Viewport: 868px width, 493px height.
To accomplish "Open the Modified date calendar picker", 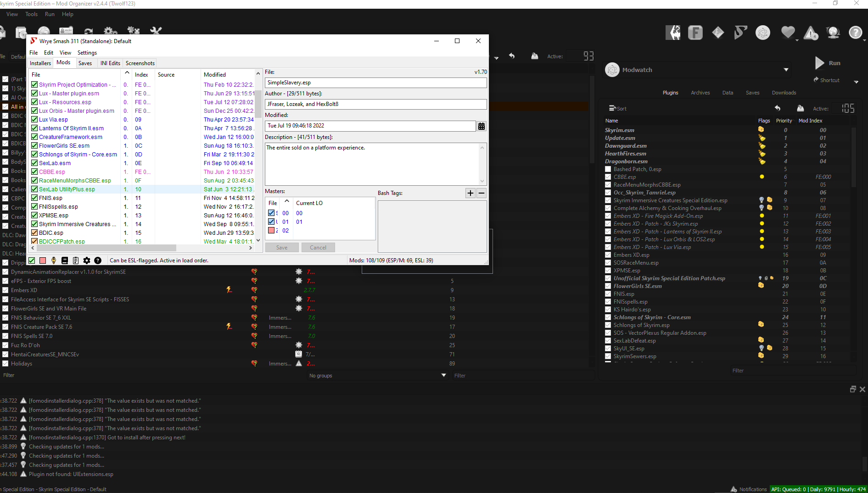I will pos(481,126).
